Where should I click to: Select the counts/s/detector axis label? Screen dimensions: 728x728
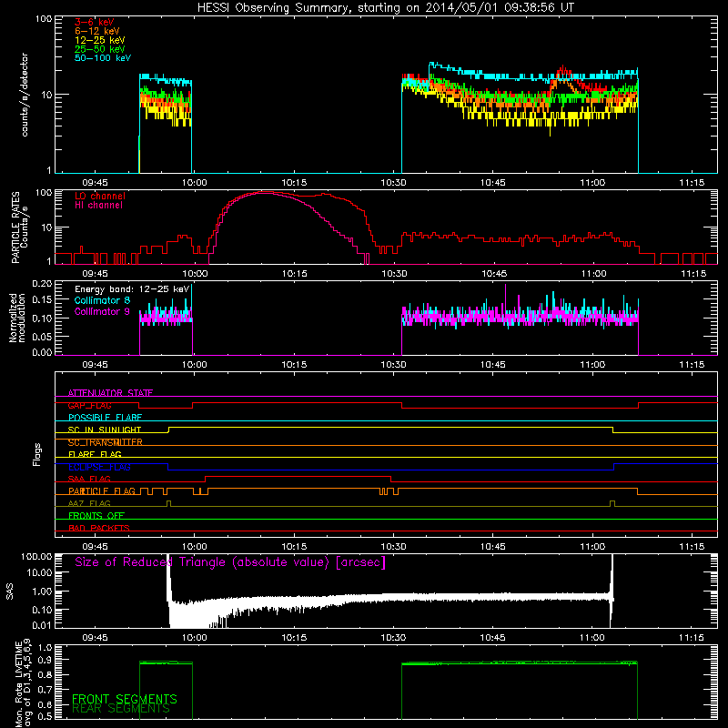pyautogui.click(x=25, y=95)
